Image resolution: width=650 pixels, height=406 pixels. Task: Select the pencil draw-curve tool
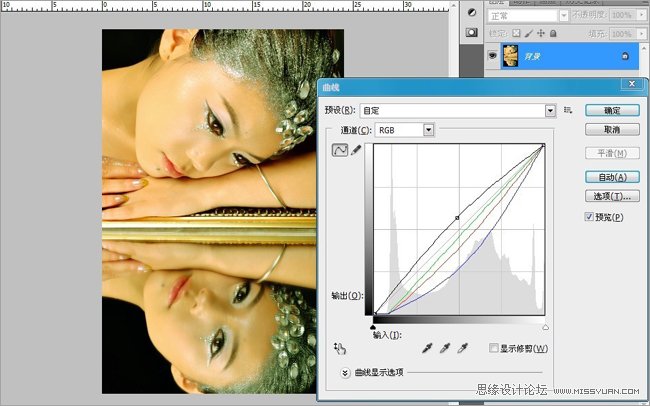click(x=356, y=150)
